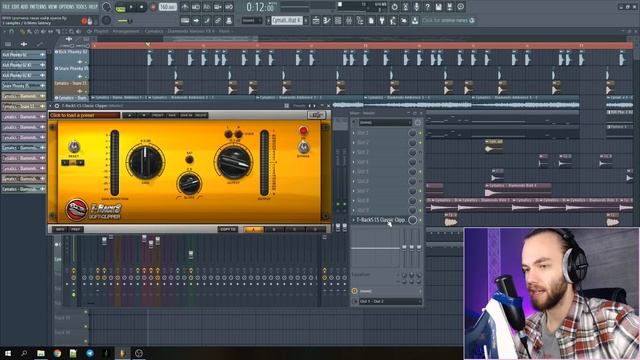Viewport: 640px width, 360px height.
Task: Open the channel rack view icon
Action: (338, 20)
